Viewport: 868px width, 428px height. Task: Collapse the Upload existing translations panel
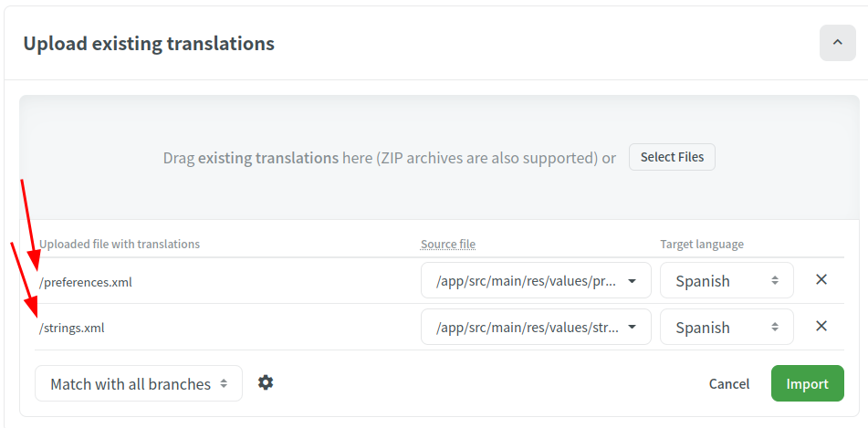(838, 43)
